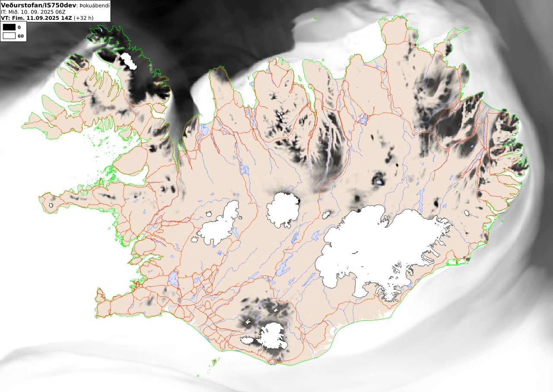
Task: Click the 'VT: Fim. 11.09.2025 14Z' line
Action: click(x=36, y=18)
